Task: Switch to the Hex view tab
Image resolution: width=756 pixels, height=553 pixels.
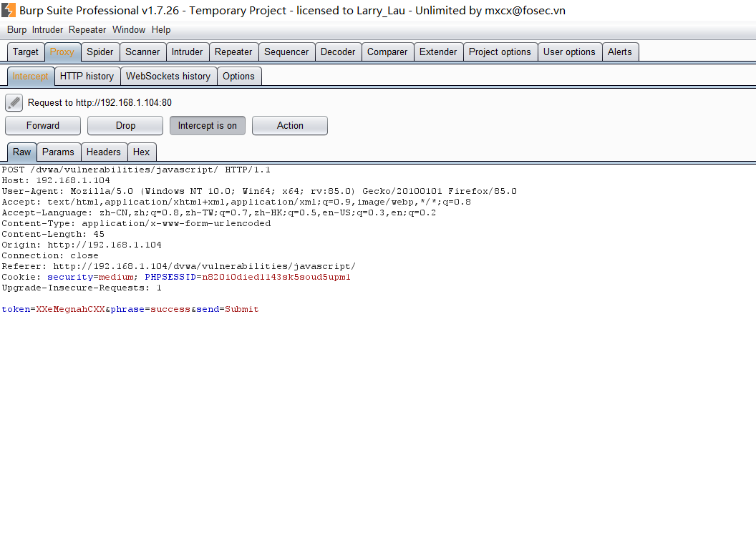Action: (142, 152)
